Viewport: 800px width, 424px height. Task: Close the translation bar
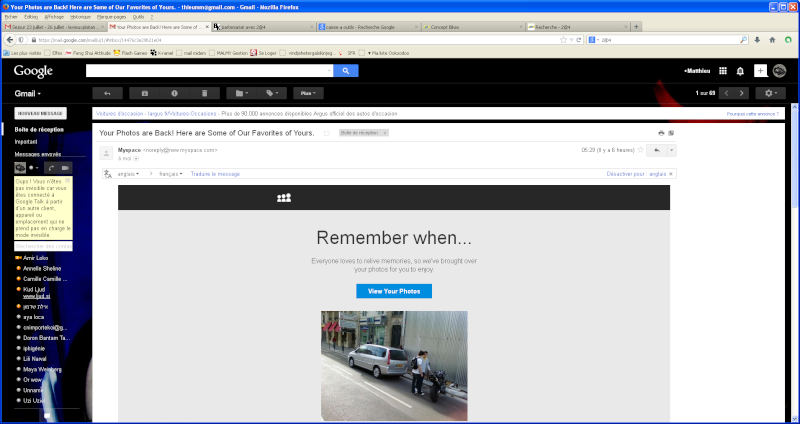[x=671, y=174]
